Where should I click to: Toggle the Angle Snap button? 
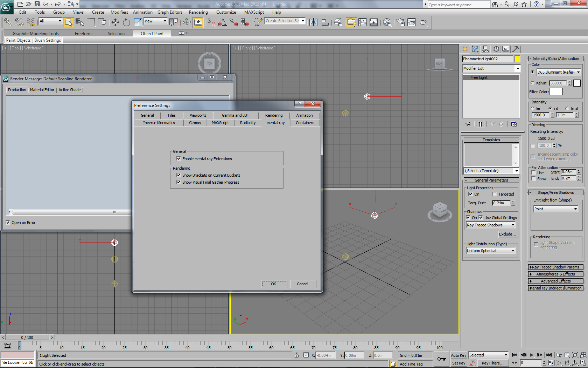coord(222,22)
